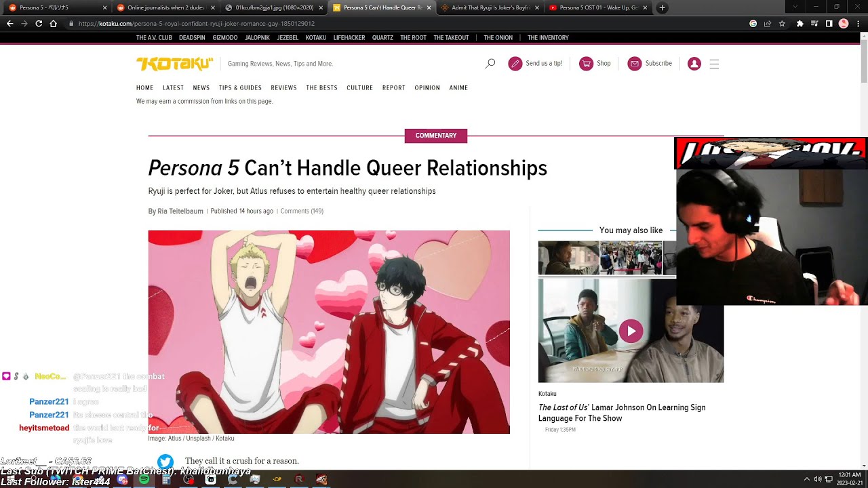Switch to Admit That Ryuji tab
This screenshot has height=488, width=868.
pos(489,8)
